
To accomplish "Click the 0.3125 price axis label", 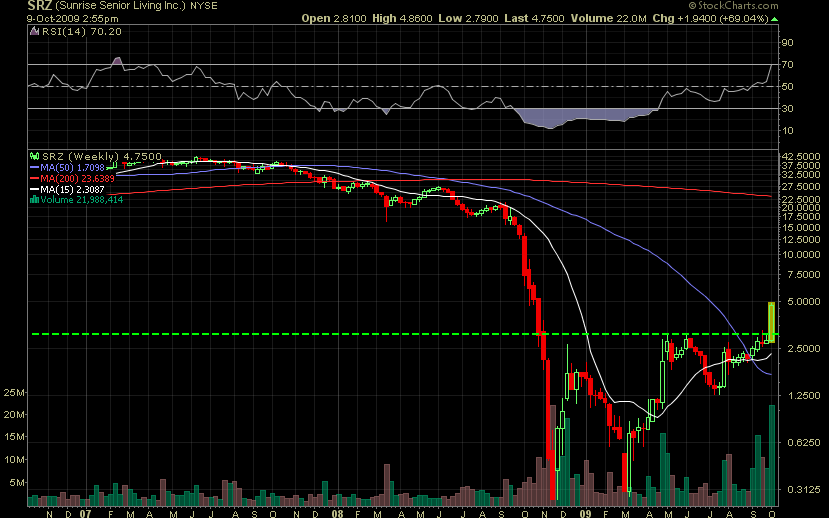I will 803,489.
